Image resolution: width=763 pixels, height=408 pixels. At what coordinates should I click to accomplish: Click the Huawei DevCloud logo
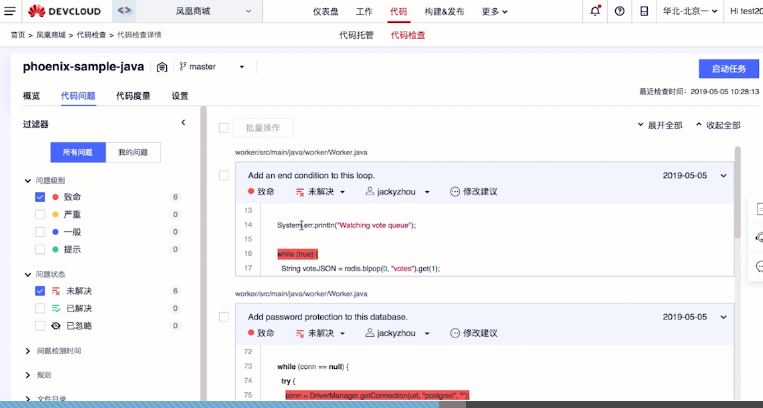pos(64,11)
